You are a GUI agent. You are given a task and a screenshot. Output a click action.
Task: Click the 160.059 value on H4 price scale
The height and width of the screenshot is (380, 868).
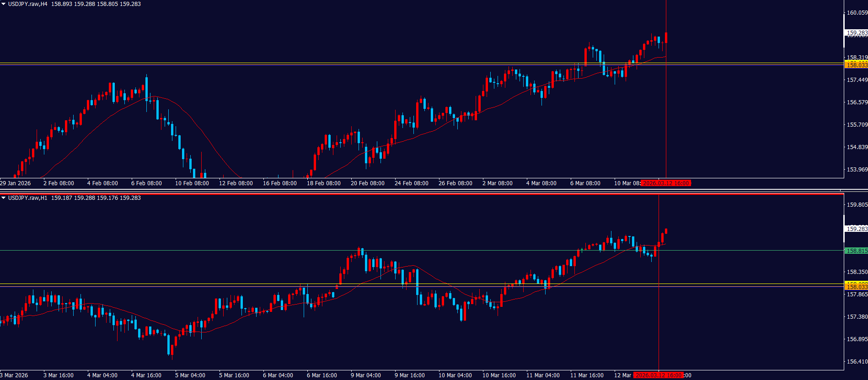(x=857, y=13)
